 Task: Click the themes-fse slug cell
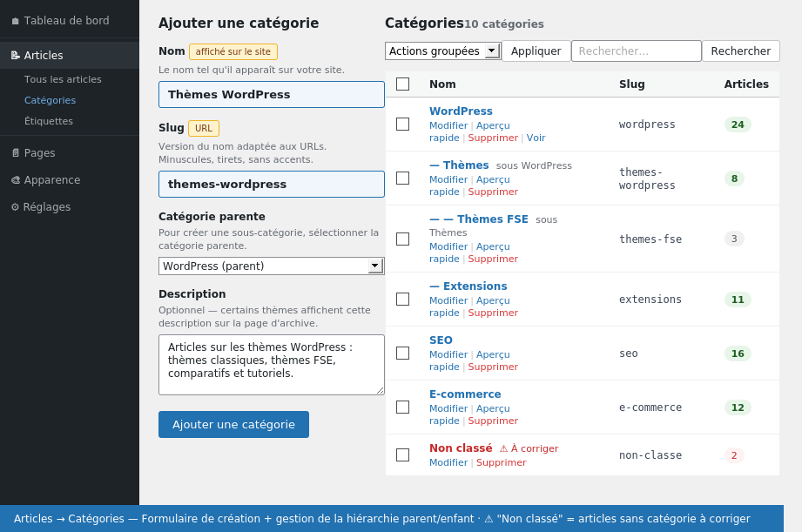click(x=650, y=239)
